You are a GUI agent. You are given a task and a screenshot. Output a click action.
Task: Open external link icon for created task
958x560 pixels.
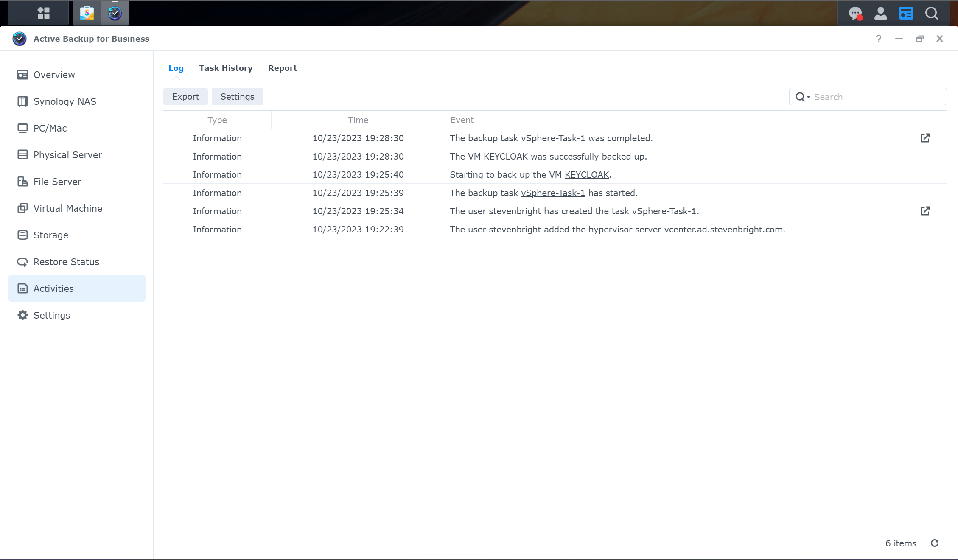pos(925,211)
